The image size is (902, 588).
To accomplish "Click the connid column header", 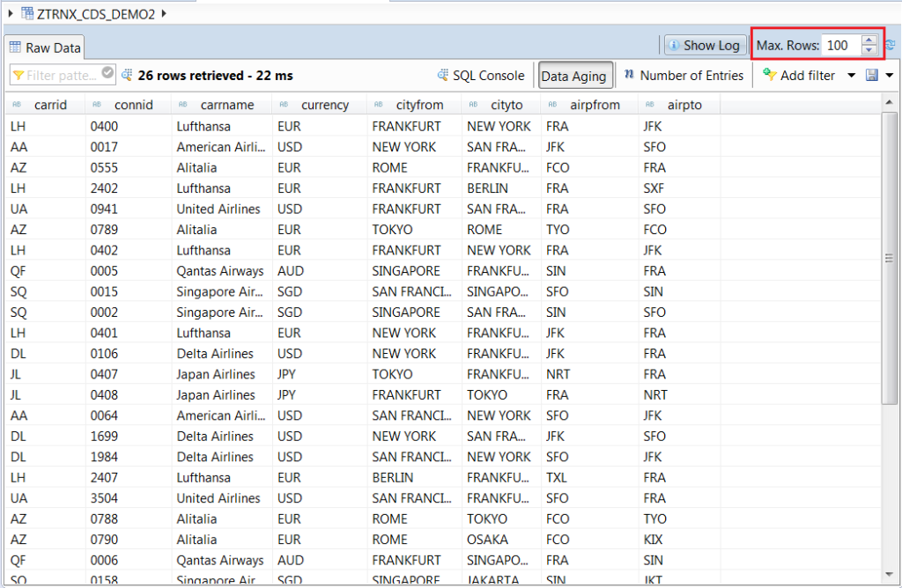I will pyautogui.click(x=129, y=105).
